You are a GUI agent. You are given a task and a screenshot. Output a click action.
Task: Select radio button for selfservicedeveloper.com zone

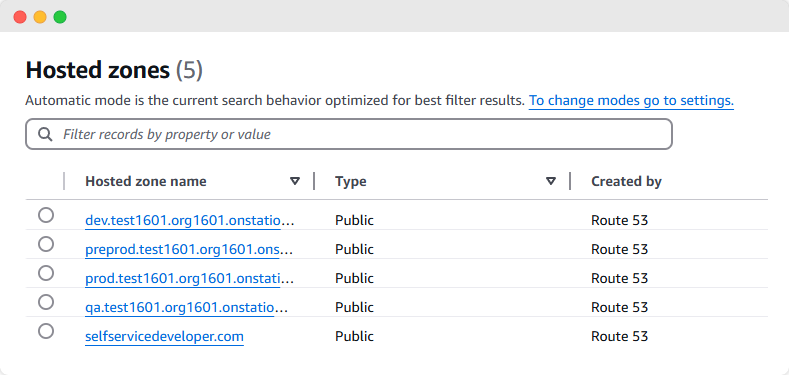pyautogui.click(x=46, y=331)
